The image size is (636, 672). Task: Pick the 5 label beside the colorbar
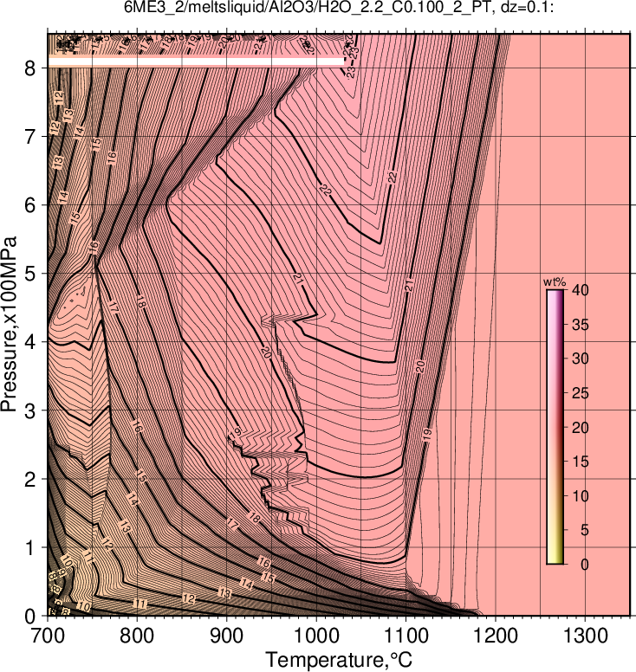click(585, 530)
